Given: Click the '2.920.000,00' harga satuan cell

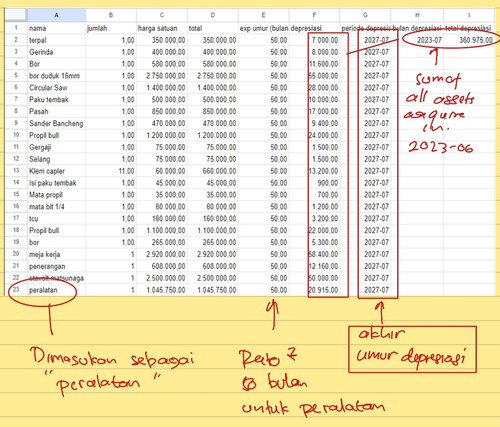Looking at the screenshot, I should point(162,254).
